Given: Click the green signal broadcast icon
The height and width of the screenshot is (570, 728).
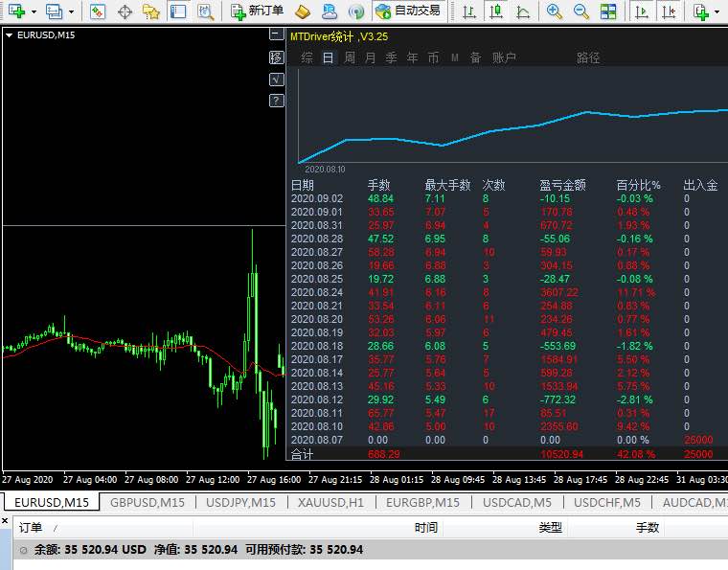Looking at the screenshot, I should (356, 11).
